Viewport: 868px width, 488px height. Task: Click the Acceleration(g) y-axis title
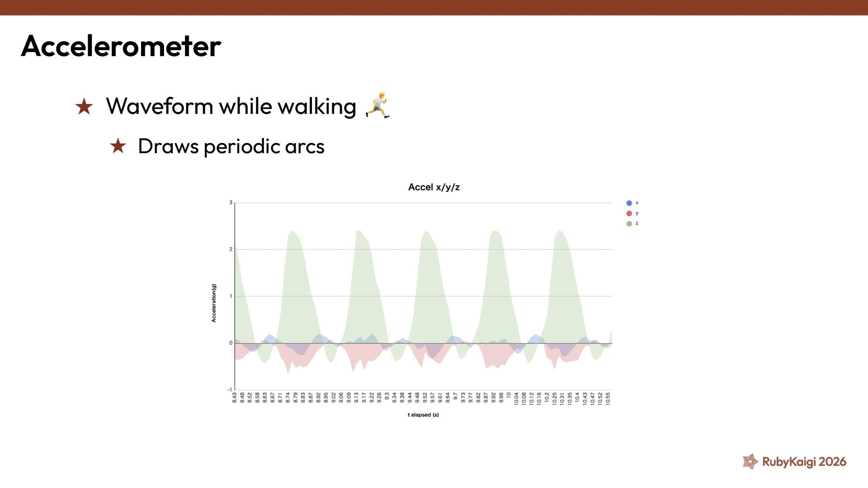[214, 303]
